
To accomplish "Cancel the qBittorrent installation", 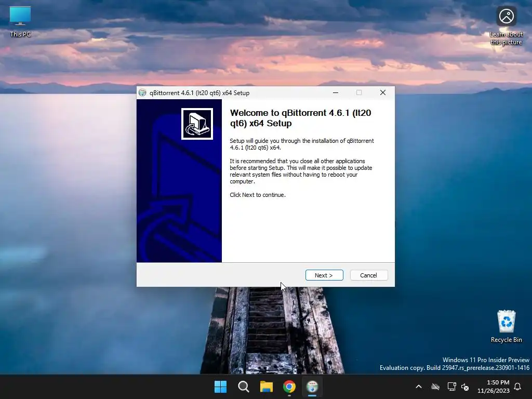I will (x=368, y=275).
